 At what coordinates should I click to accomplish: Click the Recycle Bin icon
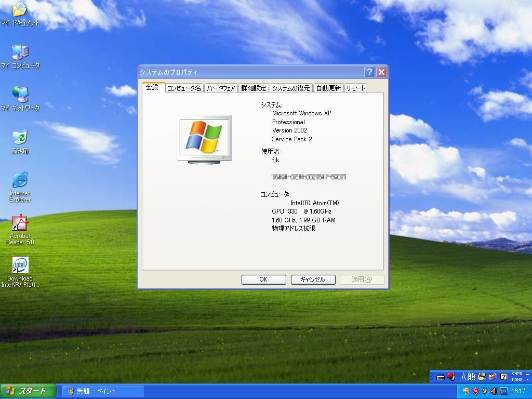(20, 137)
